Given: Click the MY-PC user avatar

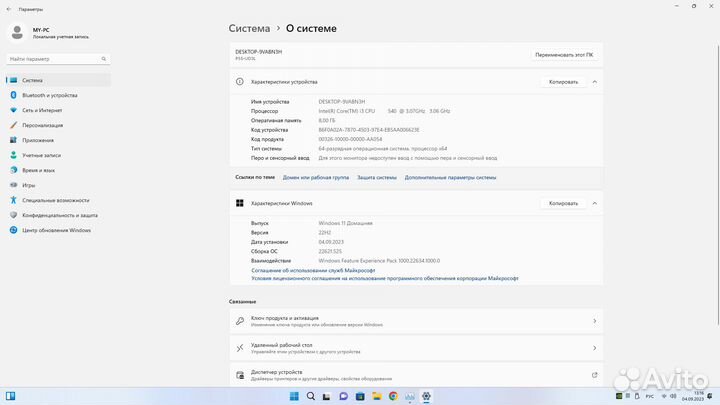Looking at the screenshot, I should point(17,33).
